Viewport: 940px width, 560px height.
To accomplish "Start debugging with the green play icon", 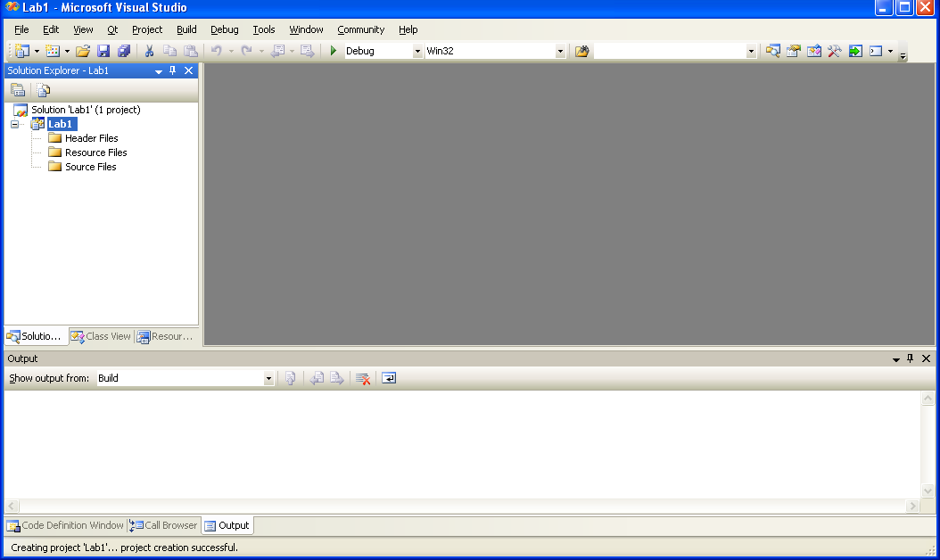I will coord(334,51).
